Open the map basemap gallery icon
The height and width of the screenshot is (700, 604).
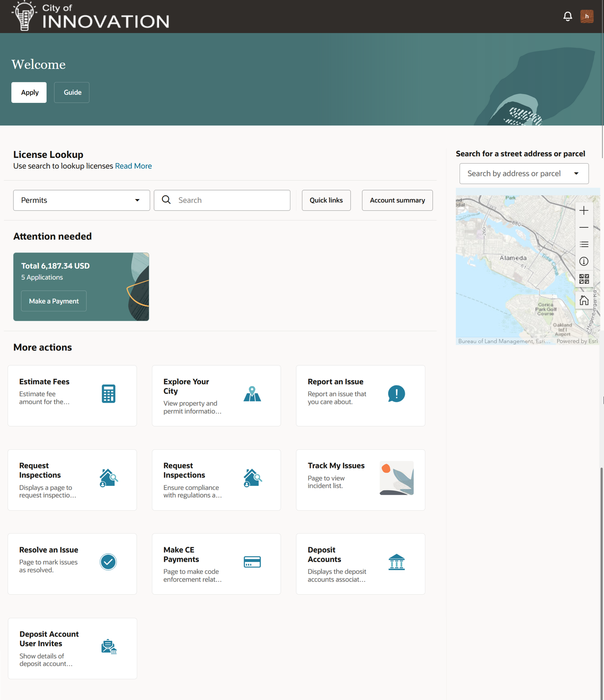point(584,279)
